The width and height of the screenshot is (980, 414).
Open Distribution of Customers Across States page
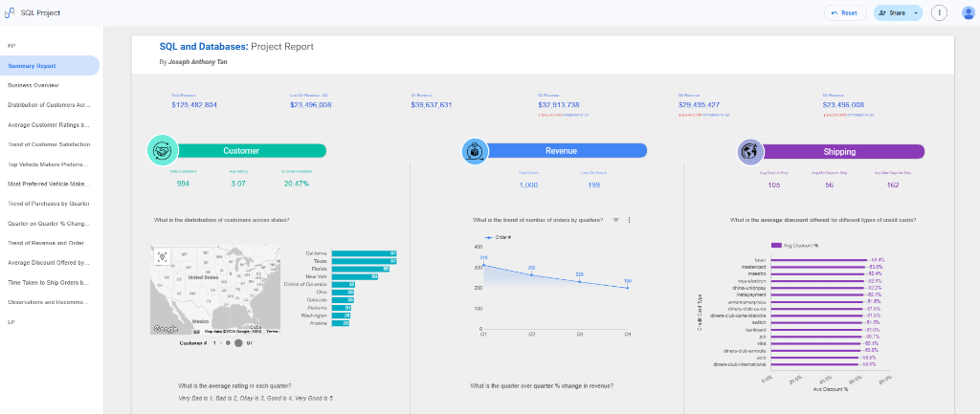click(50, 105)
